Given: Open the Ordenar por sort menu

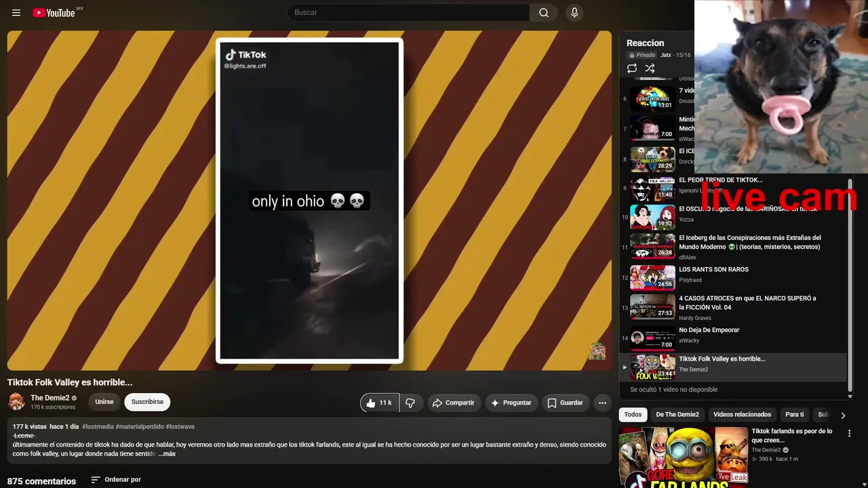Looking at the screenshot, I should click(x=116, y=480).
